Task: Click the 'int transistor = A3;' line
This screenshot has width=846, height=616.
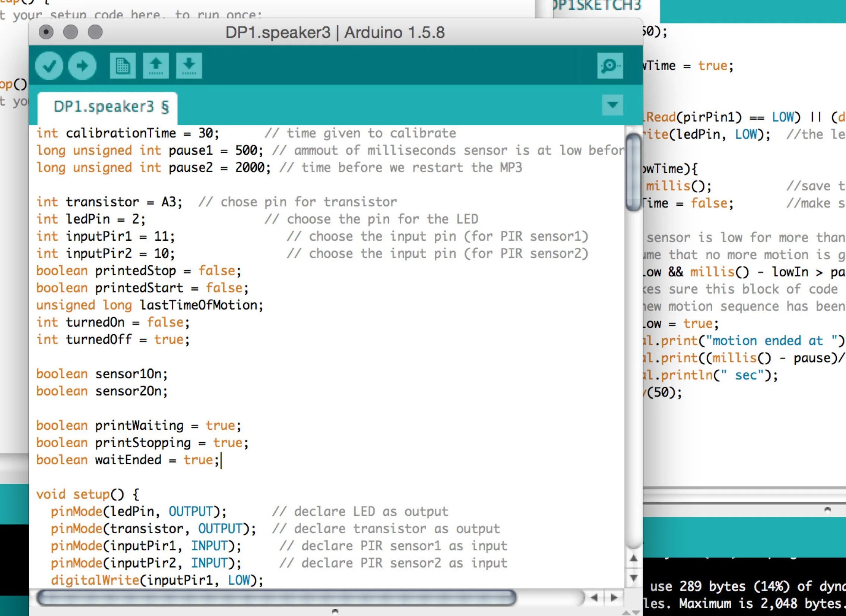Action: 109,202
